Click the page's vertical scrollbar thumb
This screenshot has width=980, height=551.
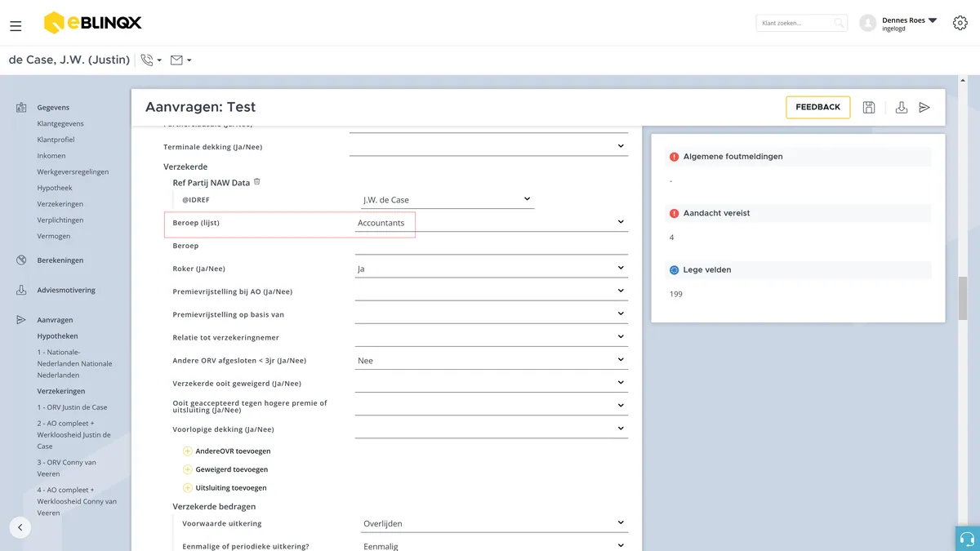pos(963,299)
